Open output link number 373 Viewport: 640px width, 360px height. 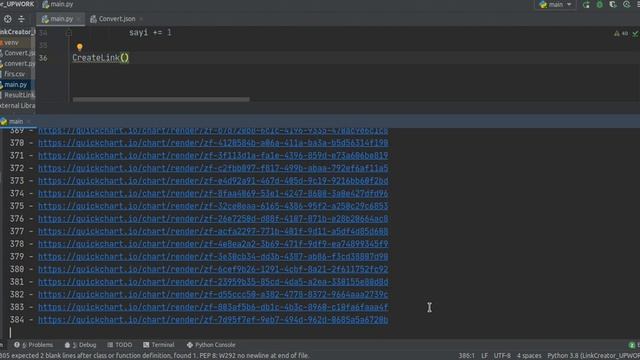pyautogui.click(x=213, y=181)
